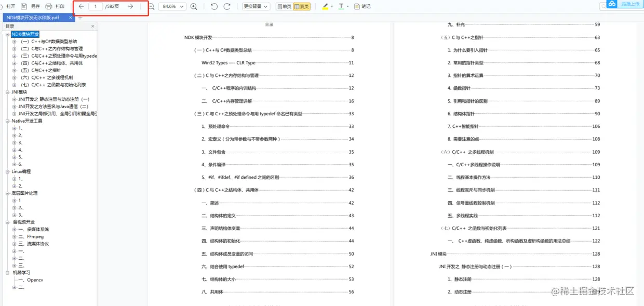This screenshot has width=644, height=306.
Task: Expand (四) C与C++之结构体、共用体 node
Action: (15, 63)
